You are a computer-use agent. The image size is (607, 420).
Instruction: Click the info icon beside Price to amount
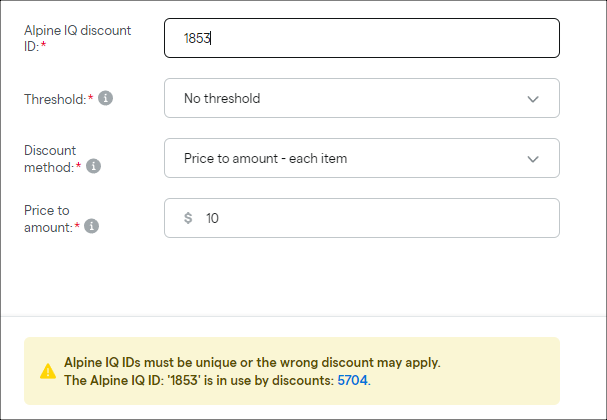tap(92, 226)
